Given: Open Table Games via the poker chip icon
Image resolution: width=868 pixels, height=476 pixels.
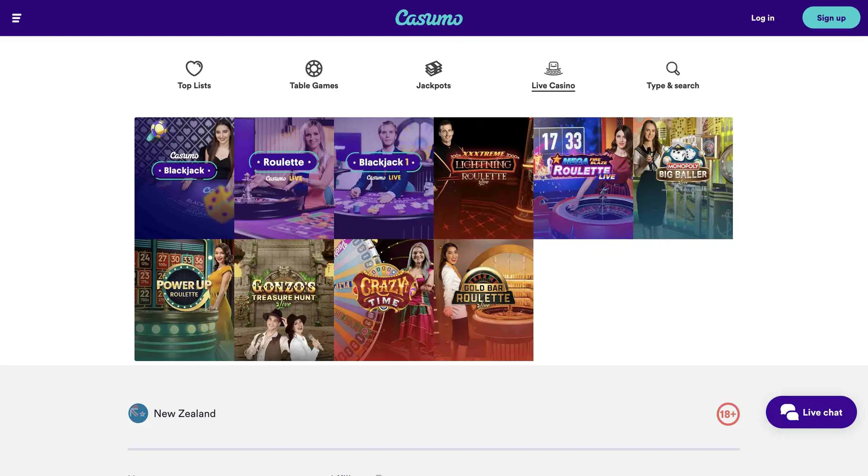Looking at the screenshot, I should (314, 68).
